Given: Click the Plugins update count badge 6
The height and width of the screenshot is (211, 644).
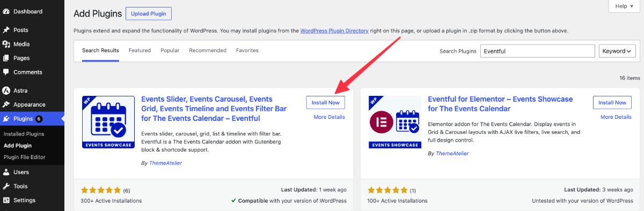Looking at the screenshot, I should (39, 119).
